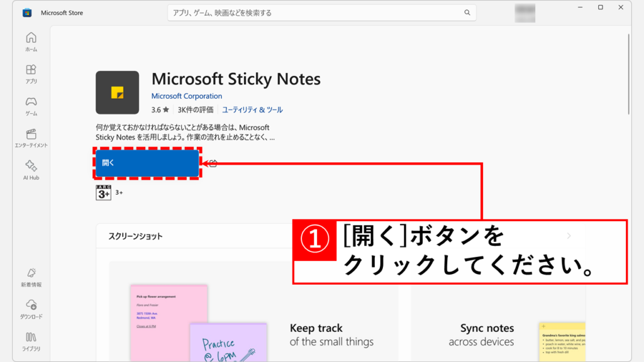Open the Downloads (ダウンロード) section
This screenshot has height=362, width=644.
[31, 309]
